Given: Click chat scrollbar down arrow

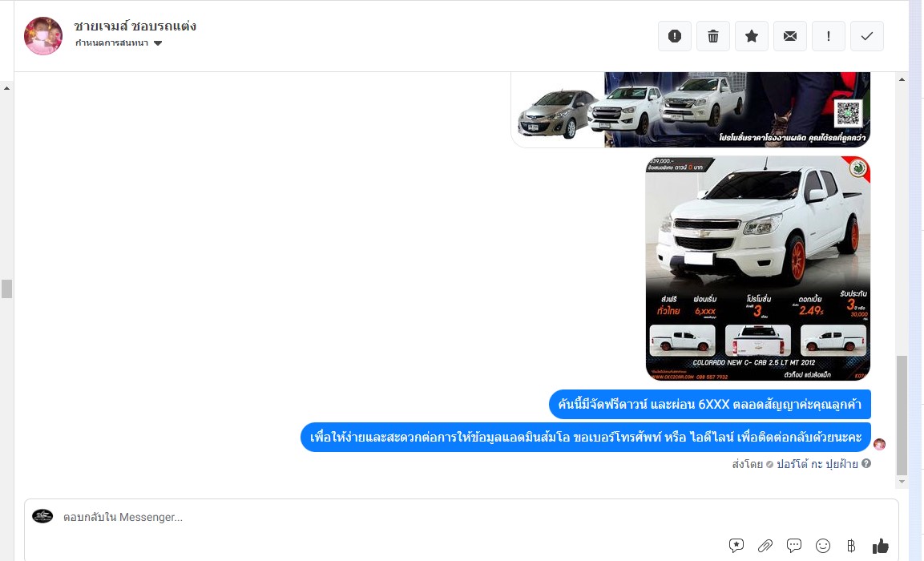Looking at the screenshot, I should pos(902,482).
